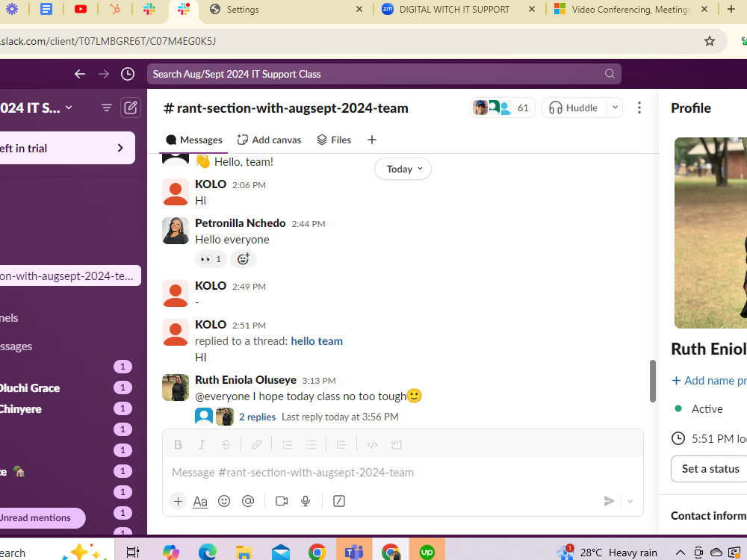Click the message input field
Viewport: 747px width, 560px height.
pyautogui.click(x=403, y=473)
